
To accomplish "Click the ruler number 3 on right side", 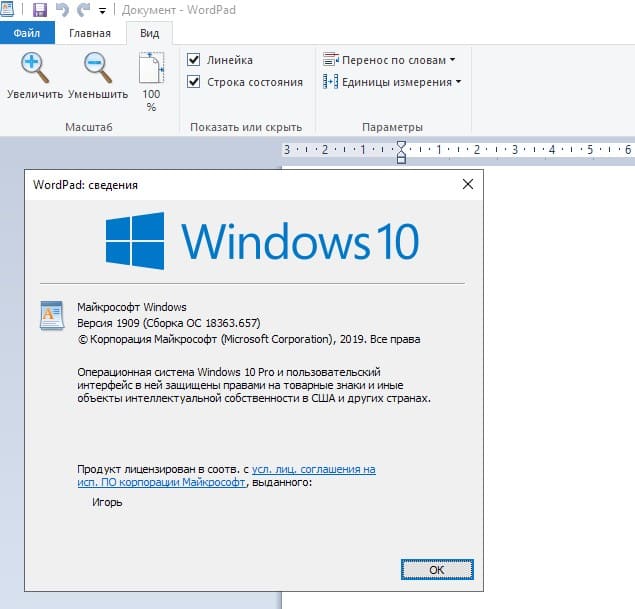I will tap(515, 150).
